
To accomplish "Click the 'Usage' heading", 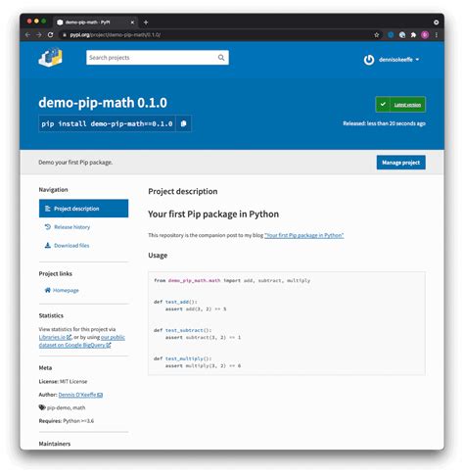I will click(x=158, y=256).
